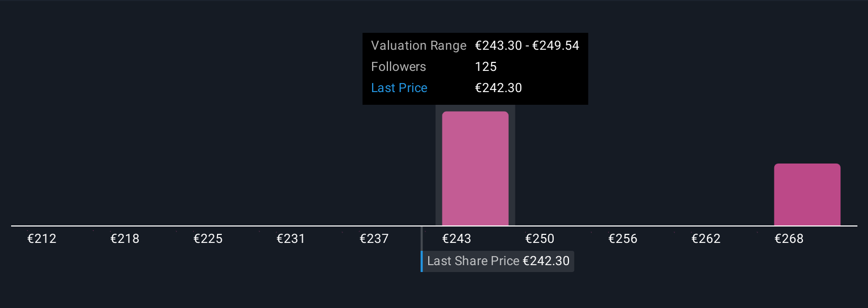The width and height of the screenshot is (868, 308).
Task: Open the Last Price link in tooltip
Action: [x=399, y=88]
